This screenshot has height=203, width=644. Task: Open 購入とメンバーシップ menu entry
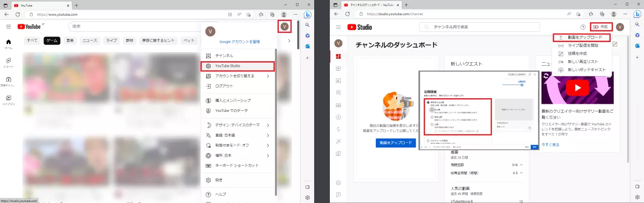point(237,100)
